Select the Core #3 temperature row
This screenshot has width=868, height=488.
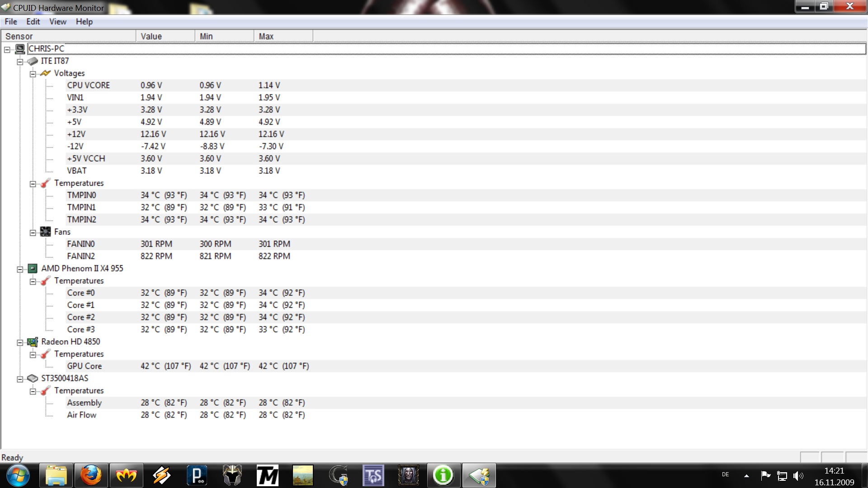466,329
